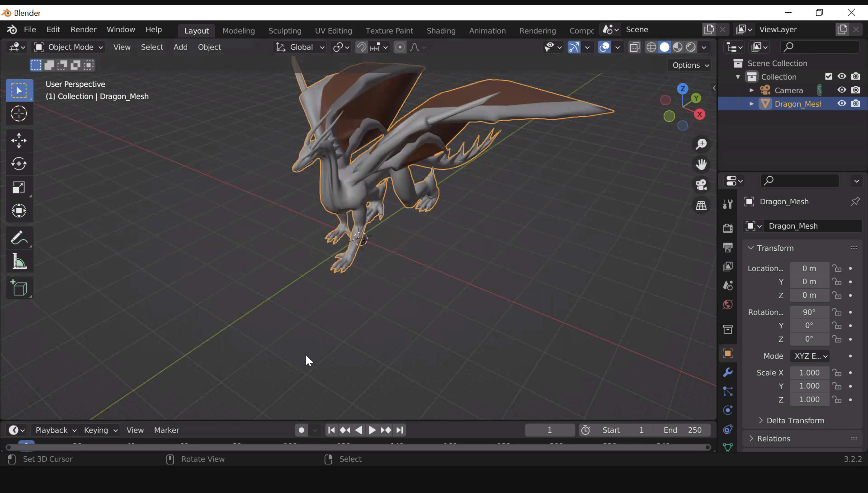The width and height of the screenshot is (868, 493).
Task: Toggle camera view in viewport
Action: pyautogui.click(x=701, y=185)
